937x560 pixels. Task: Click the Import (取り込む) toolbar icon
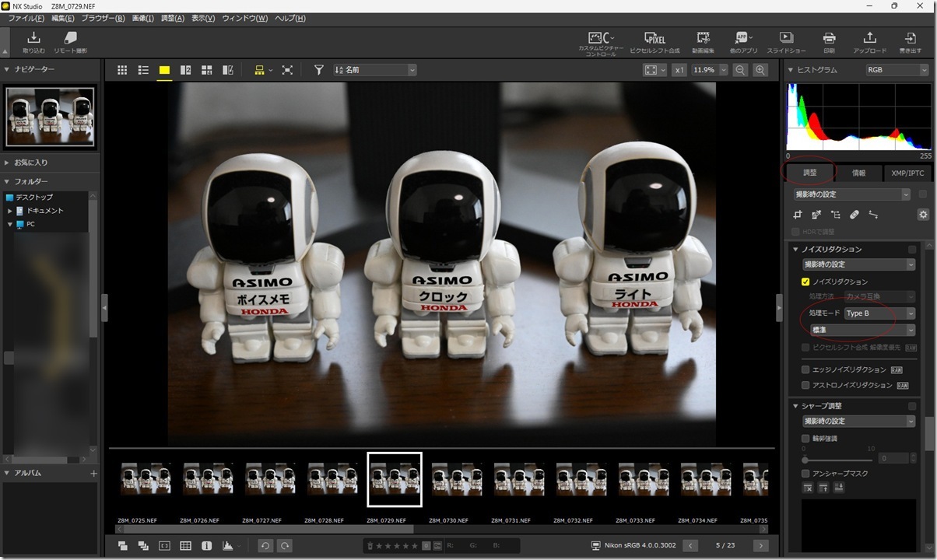tap(33, 41)
